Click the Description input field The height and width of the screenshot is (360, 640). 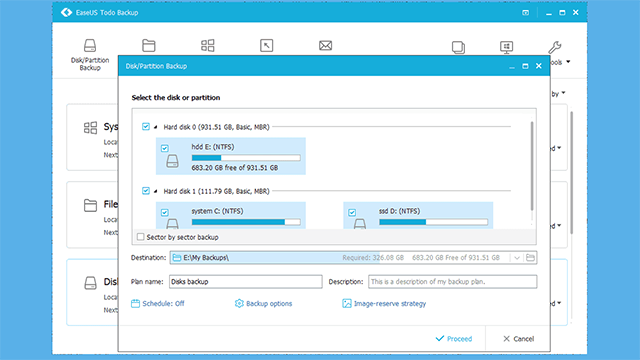coord(452,281)
